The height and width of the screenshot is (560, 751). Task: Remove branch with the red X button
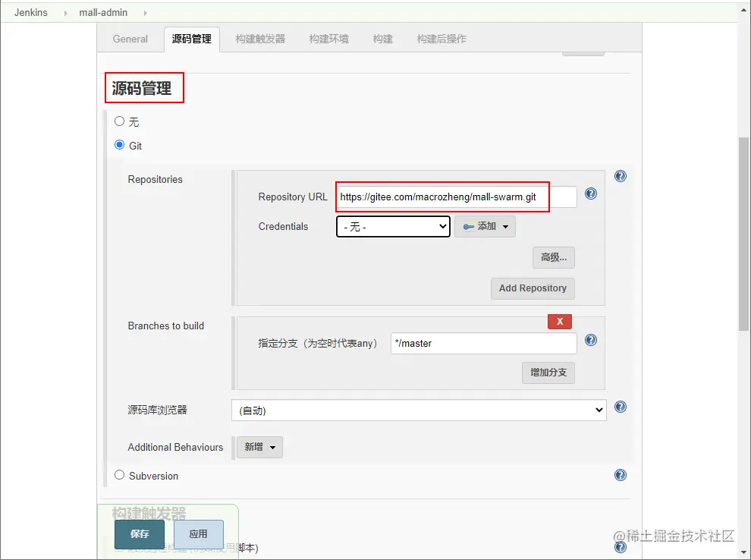pyautogui.click(x=559, y=322)
